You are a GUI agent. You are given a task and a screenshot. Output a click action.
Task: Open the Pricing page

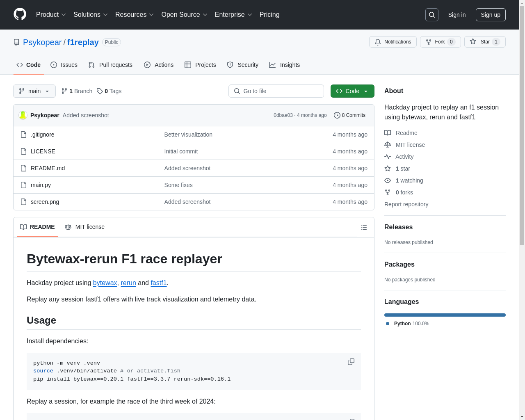(269, 14)
